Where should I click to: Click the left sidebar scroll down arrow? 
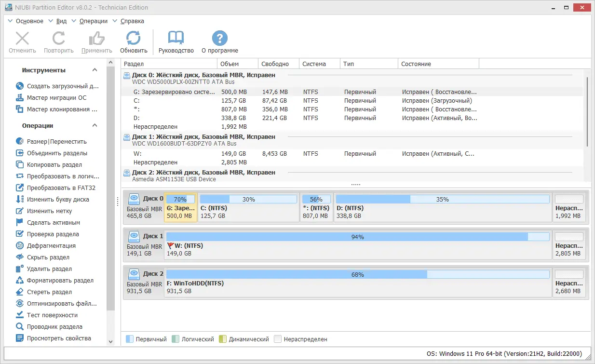click(x=110, y=341)
